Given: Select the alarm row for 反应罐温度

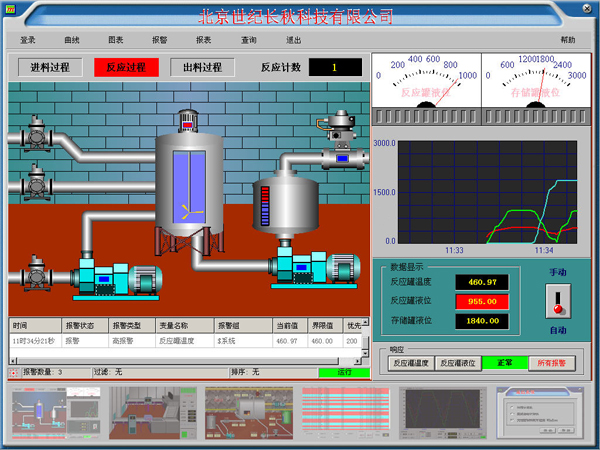Looking at the screenshot, I should click(185, 341).
